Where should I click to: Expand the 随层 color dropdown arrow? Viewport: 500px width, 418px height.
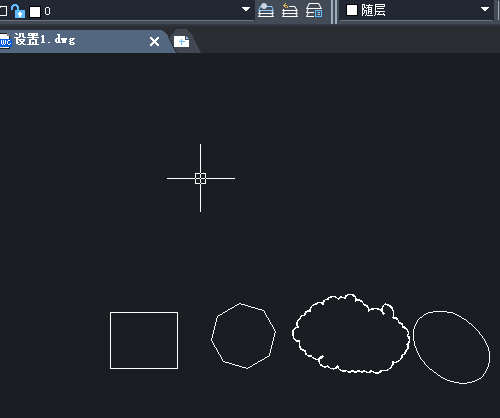pyautogui.click(x=485, y=9)
